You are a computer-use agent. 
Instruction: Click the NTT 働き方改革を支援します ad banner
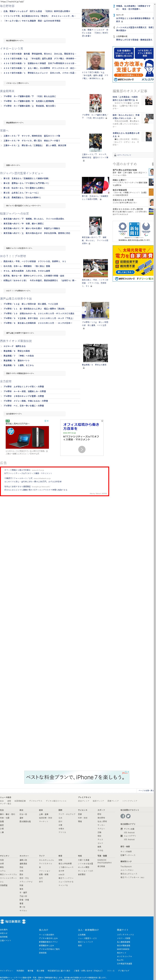(133, 64)
